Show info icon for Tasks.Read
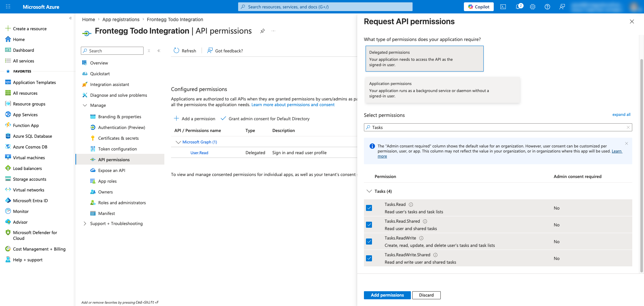644x306 pixels. tap(411, 205)
